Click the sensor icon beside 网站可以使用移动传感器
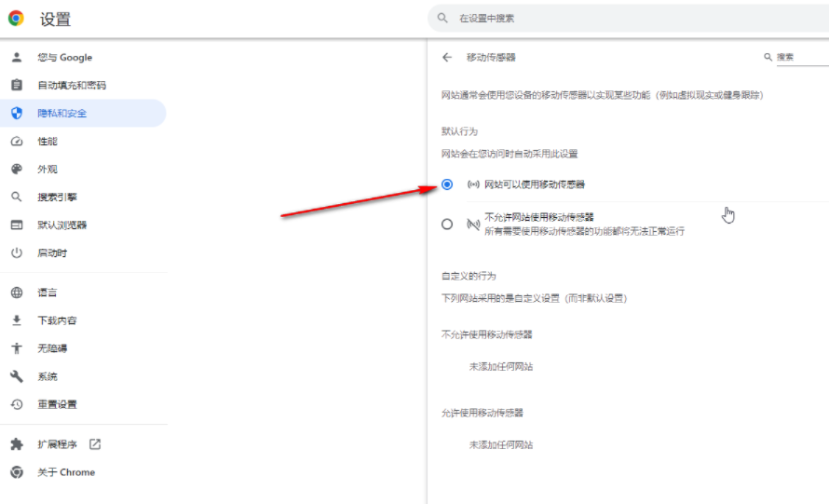This screenshot has height=504, width=829. click(x=473, y=184)
